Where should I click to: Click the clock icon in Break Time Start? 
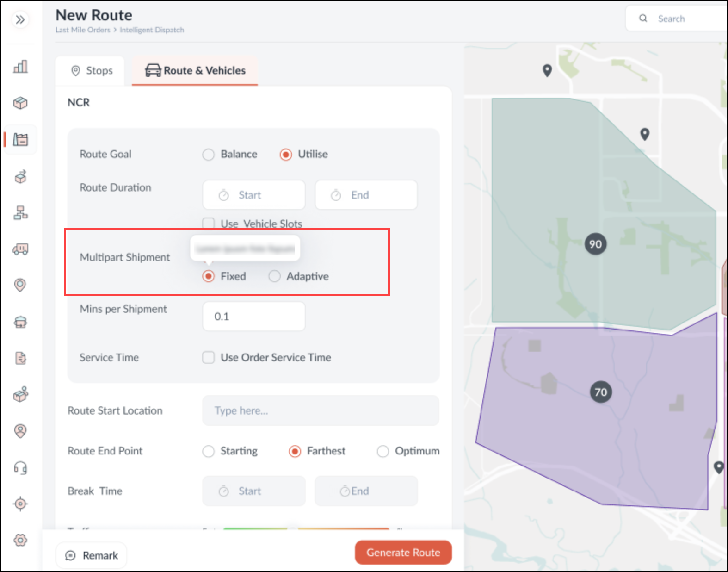[x=224, y=491]
